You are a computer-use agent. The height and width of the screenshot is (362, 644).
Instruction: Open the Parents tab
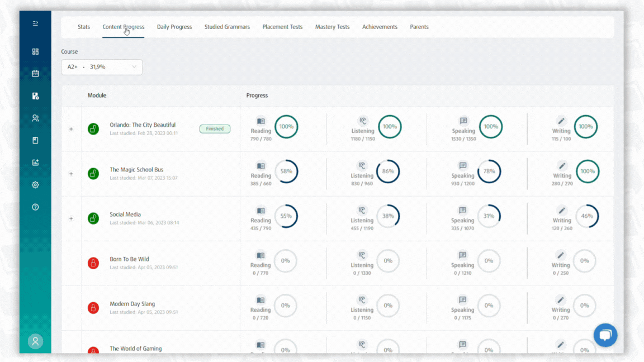419,27
